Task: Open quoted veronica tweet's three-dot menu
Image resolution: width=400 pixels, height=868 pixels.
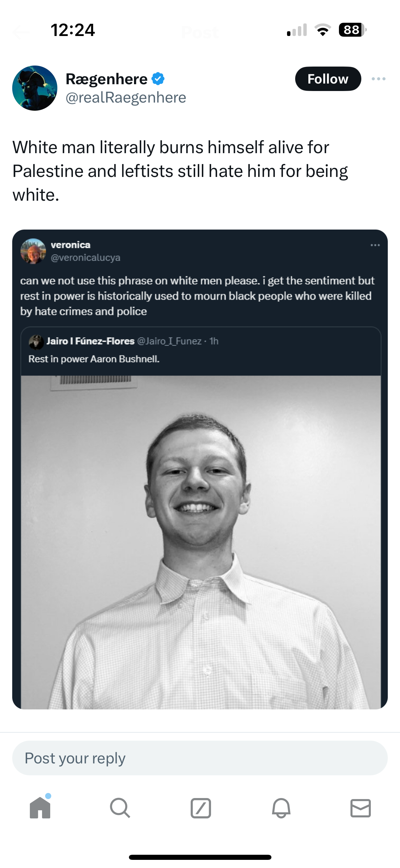Action: (x=375, y=245)
